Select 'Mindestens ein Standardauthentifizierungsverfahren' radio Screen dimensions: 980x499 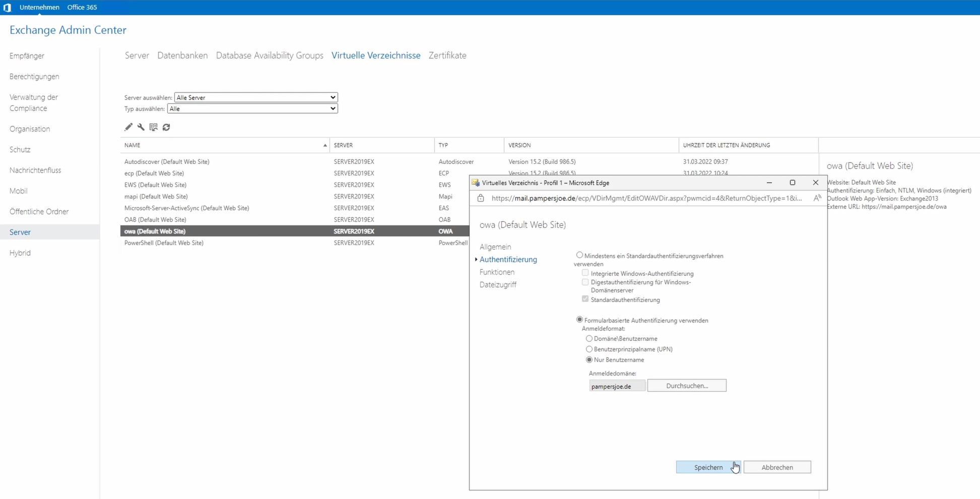tap(579, 256)
